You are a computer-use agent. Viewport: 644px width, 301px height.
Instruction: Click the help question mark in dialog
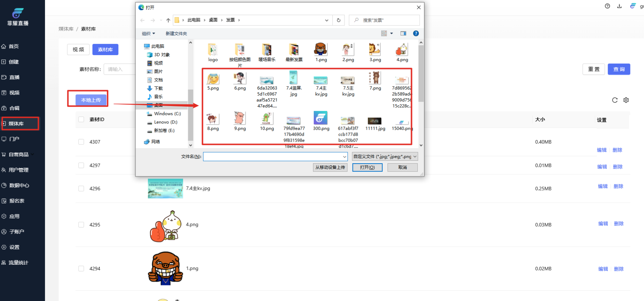416,33
